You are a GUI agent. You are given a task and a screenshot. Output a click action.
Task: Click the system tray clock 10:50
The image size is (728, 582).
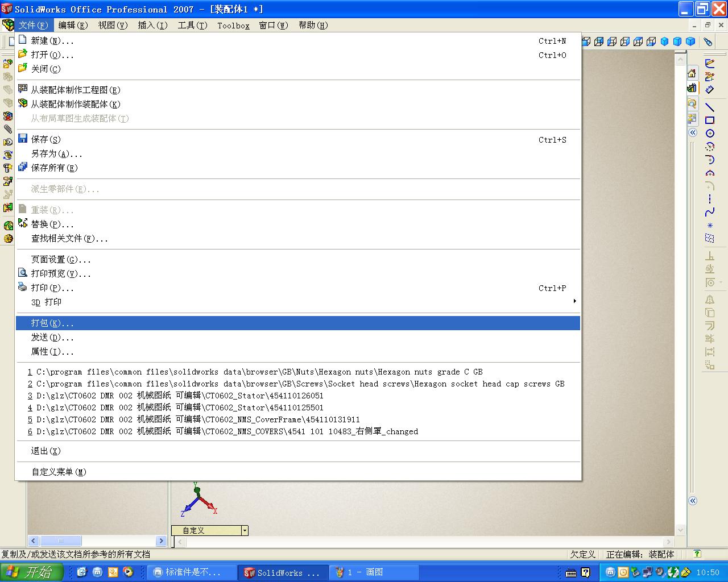708,573
